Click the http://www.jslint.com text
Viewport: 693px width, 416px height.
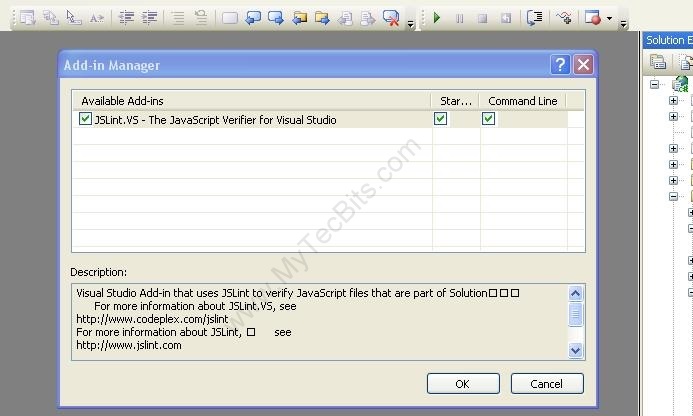point(129,345)
